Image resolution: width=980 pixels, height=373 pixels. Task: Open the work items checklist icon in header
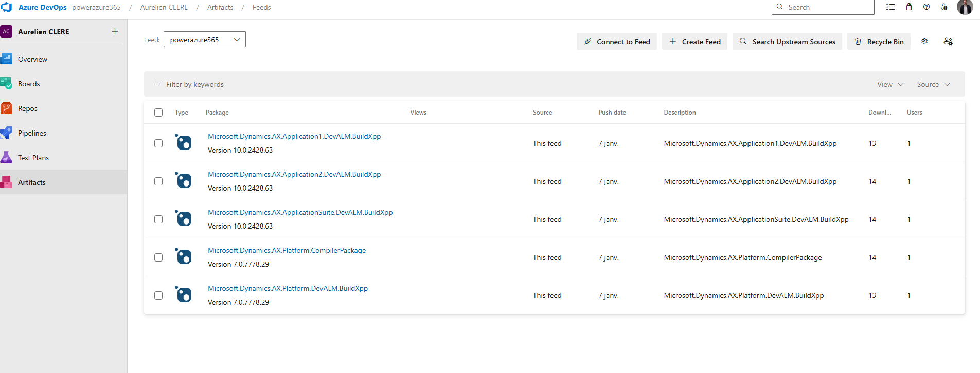[890, 7]
